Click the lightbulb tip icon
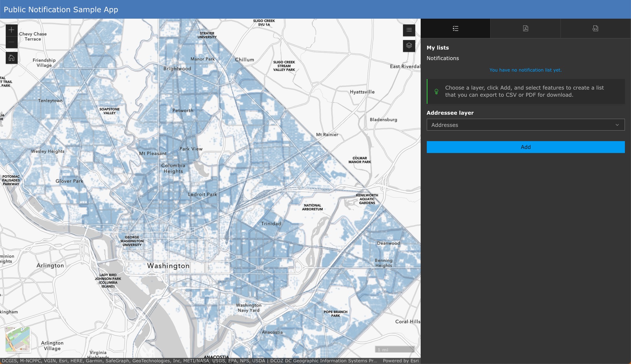Screen dimensions: 631x364 coord(436,91)
